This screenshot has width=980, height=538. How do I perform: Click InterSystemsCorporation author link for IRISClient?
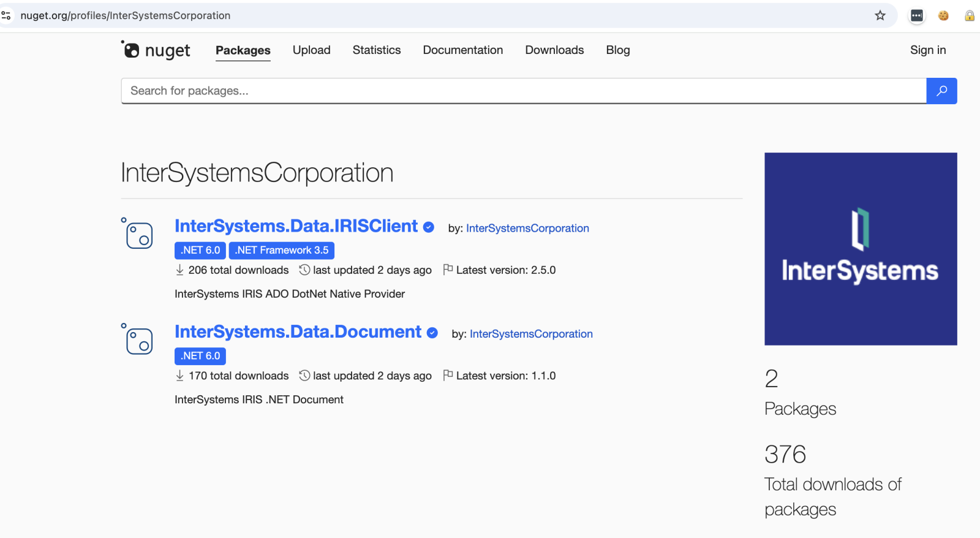[527, 228]
